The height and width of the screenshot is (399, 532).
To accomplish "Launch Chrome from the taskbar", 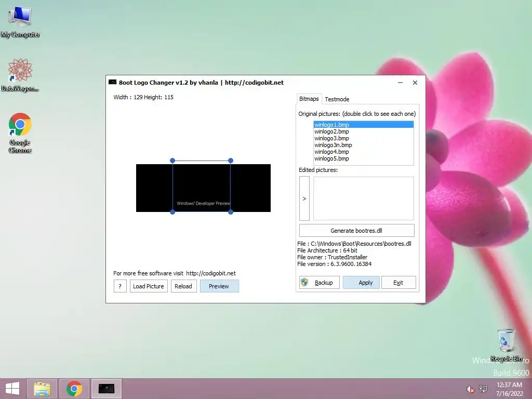I will (x=74, y=389).
